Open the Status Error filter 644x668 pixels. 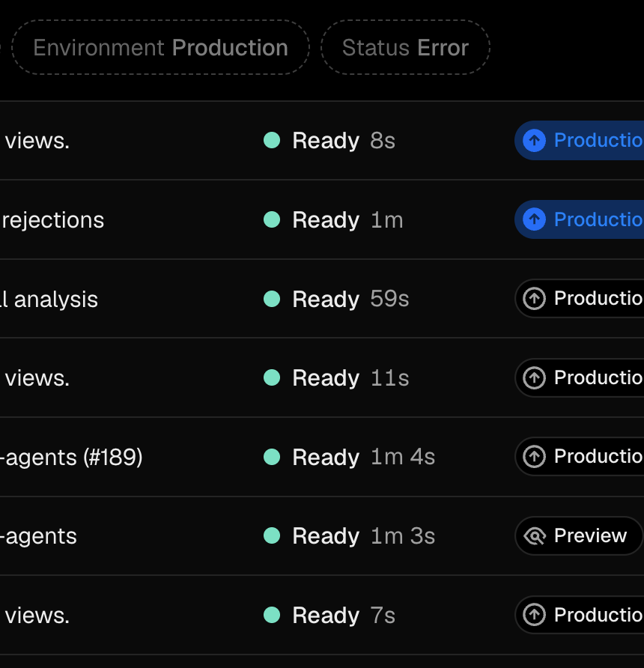pos(405,47)
